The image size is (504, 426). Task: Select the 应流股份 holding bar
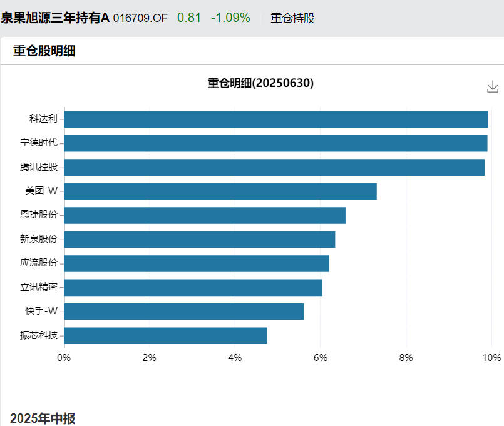click(197, 263)
